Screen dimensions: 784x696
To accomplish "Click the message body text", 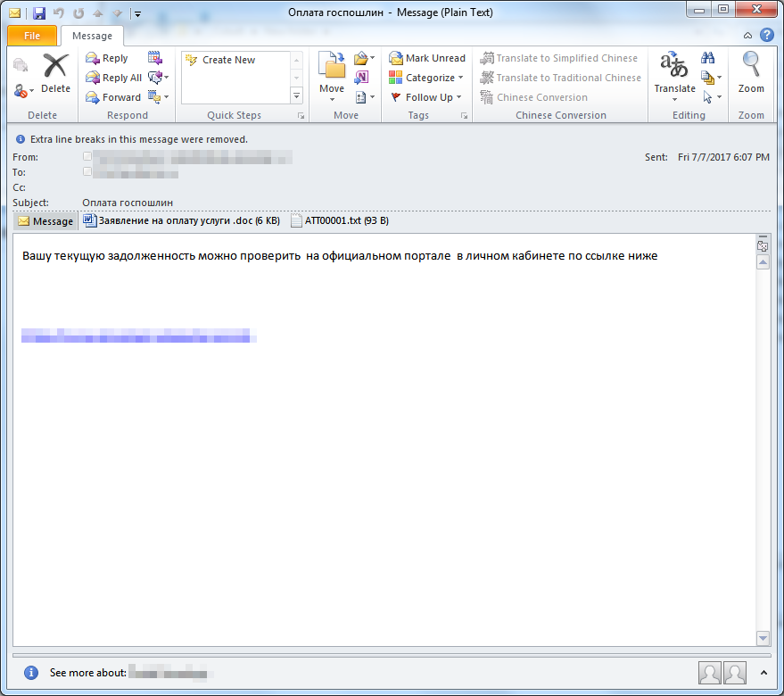I will [340, 256].
